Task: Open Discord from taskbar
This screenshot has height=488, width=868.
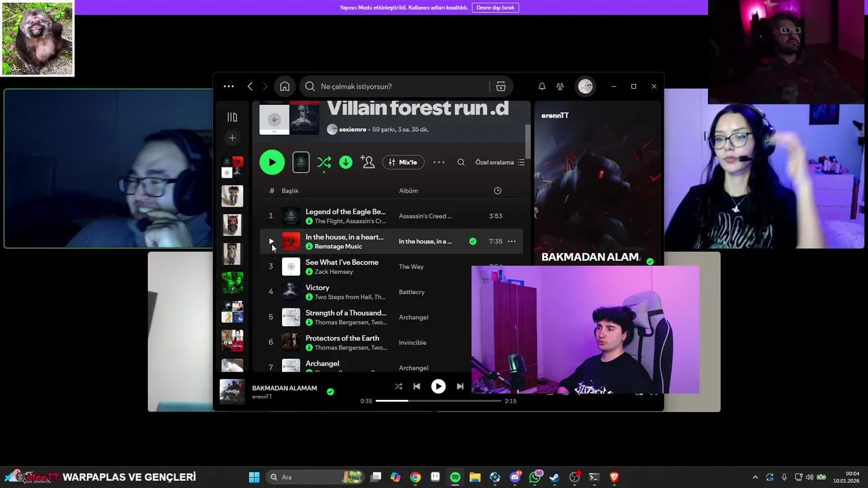Action: 515,477
